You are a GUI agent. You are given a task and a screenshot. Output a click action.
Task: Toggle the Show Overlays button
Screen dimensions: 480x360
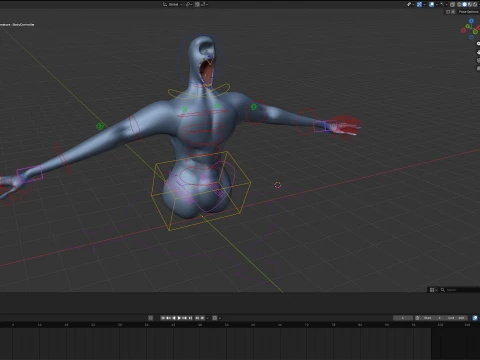[x=432, y=4]
